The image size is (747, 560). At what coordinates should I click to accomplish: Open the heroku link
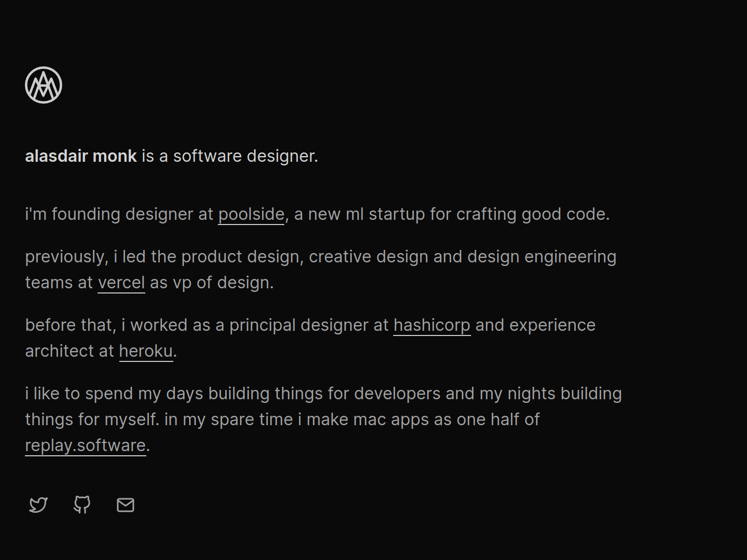146,351
